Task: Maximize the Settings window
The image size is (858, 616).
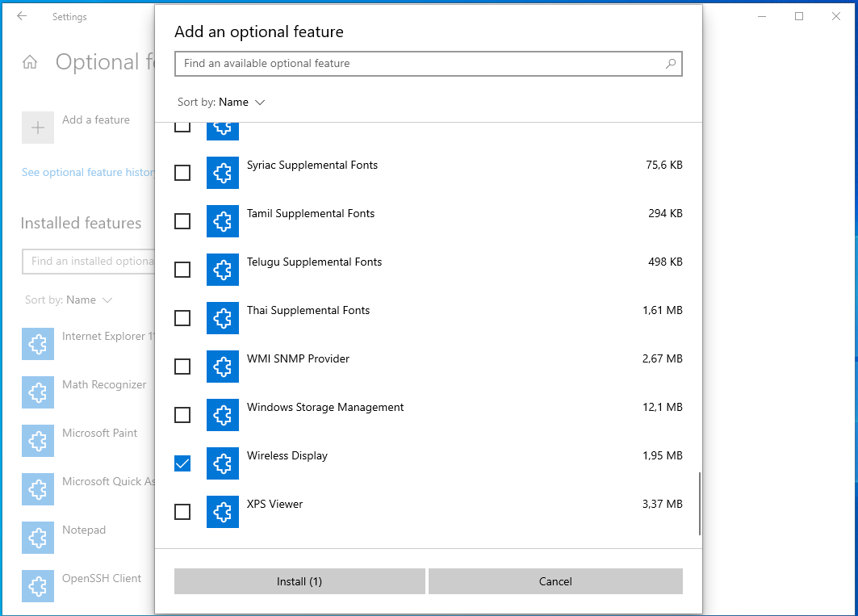Action: 799,16
